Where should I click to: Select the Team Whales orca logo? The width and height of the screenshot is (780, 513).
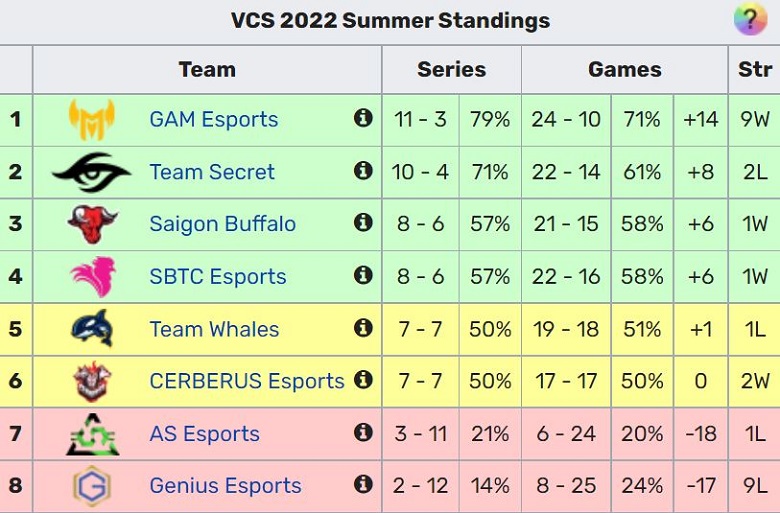coord(93,328)
